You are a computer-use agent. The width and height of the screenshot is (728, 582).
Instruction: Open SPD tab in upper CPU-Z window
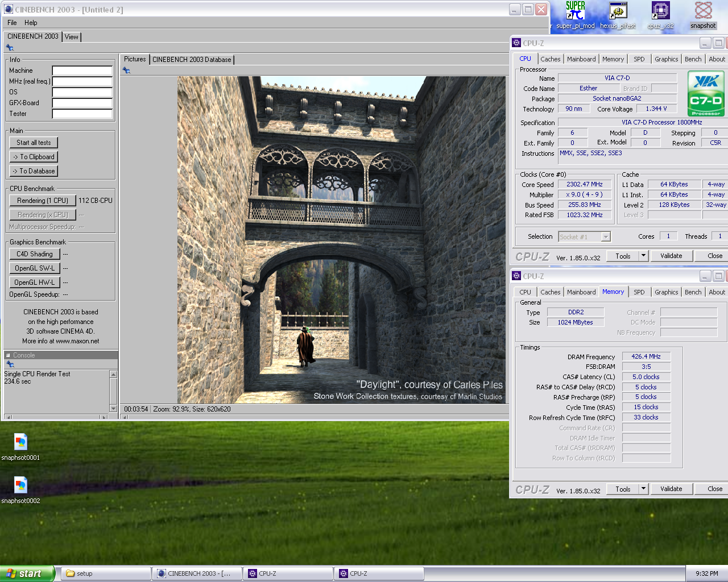tap(639, 59)
